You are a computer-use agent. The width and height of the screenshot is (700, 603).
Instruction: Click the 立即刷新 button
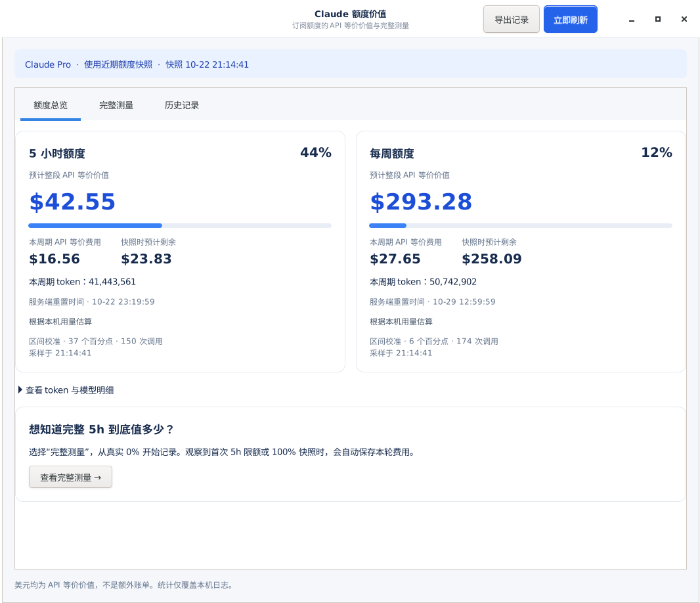tap(570, 19)
